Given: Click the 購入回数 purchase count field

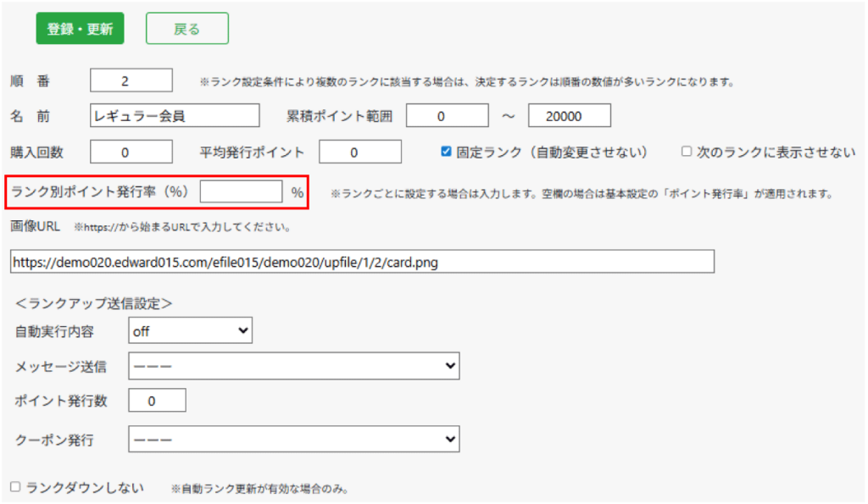Looking at the screenshot, I should 131,152.
